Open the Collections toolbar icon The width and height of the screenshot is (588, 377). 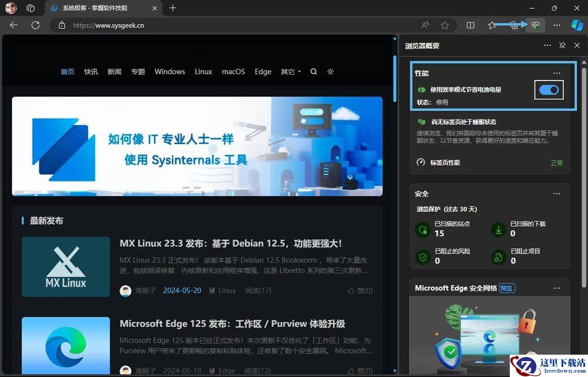[x=514, y=25]
